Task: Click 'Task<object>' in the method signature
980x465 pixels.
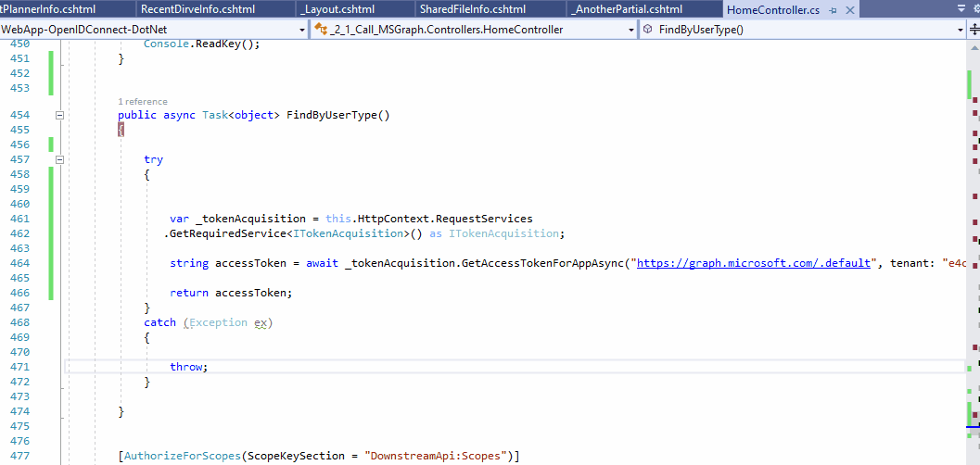Action: pyautogui.click(x=241, y=115)
